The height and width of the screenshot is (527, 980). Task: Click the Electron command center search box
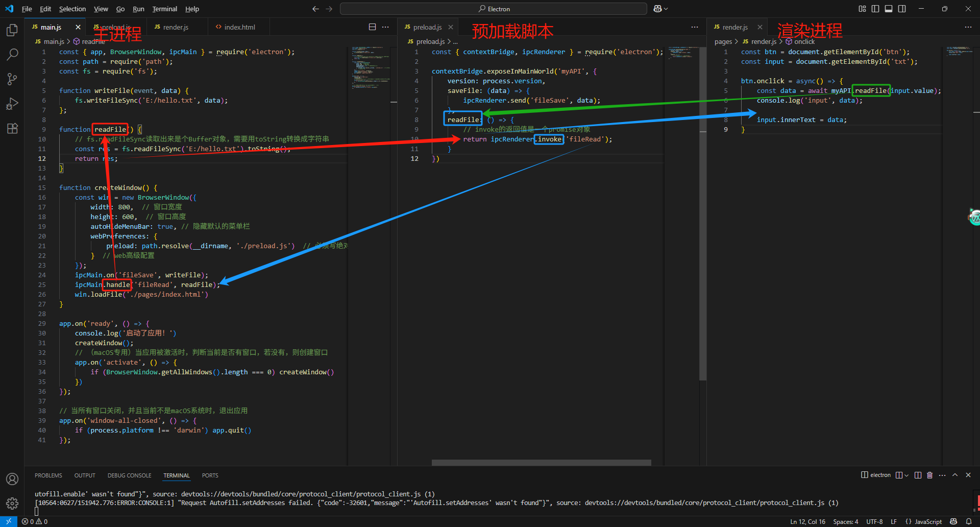pyautogui.click(x=494, y=9)
